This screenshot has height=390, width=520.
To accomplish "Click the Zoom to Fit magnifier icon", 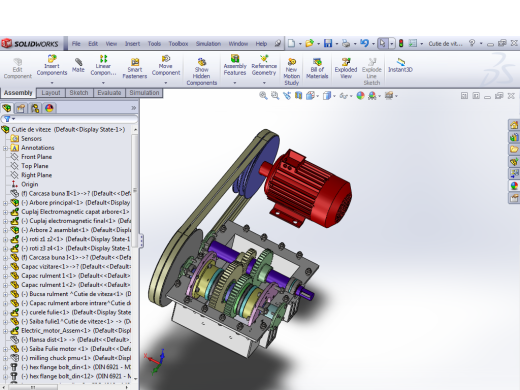I will pos(263,96).
